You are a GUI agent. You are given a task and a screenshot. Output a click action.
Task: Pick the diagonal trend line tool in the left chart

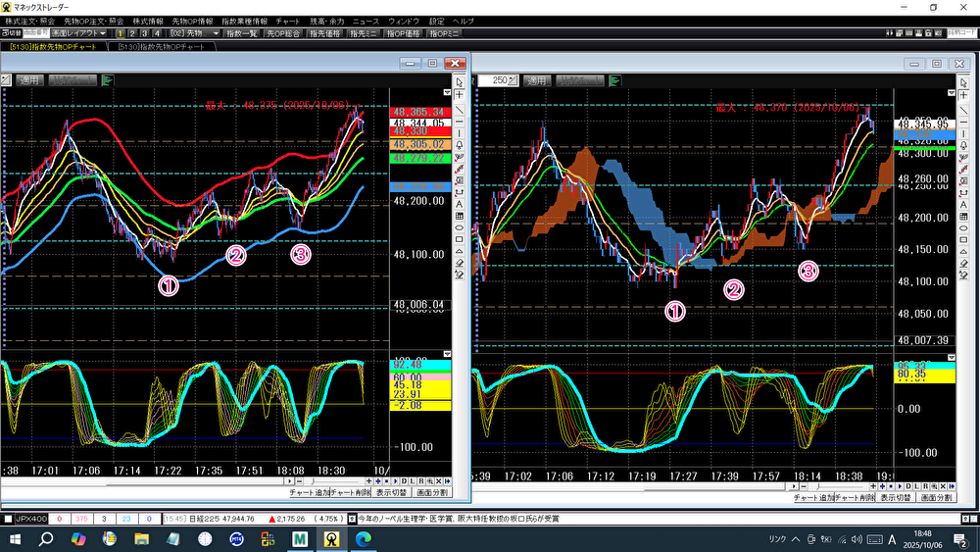[x=460, y=110]
